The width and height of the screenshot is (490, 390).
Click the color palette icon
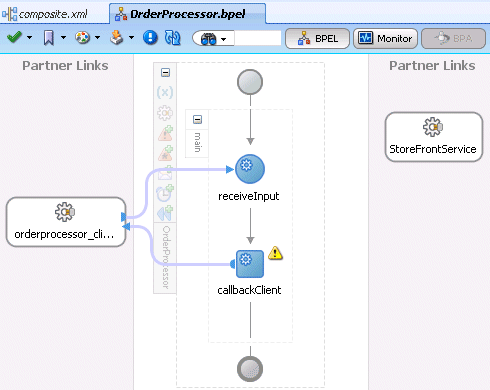[82, 37]
